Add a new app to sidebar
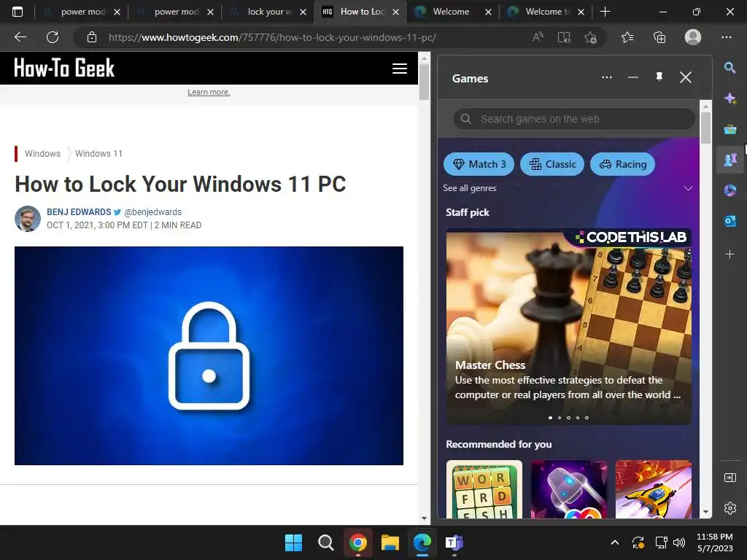The image size is (747, 560). click(x=729, y=254)
